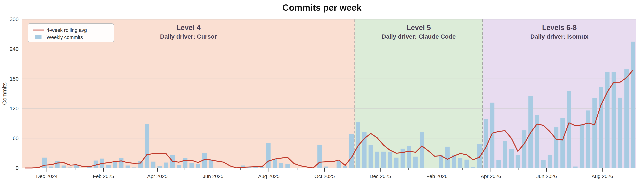The image size is (644, 183).
Task: Click the "Aug 2025" x-axis label
Action: click(269, 176)
